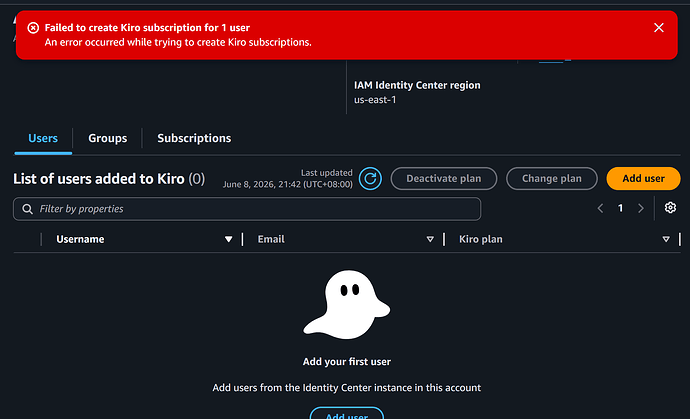Sort by Username column arrow
The width and height of the screenshot is (690, 419).
tap(228, 239)
